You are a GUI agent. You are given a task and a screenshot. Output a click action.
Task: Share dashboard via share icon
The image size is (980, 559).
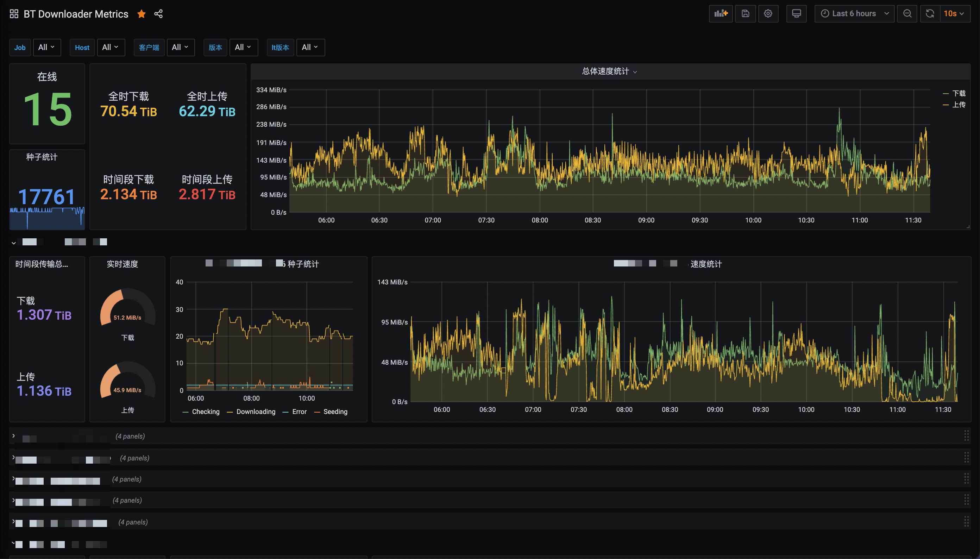click(158, 14)
